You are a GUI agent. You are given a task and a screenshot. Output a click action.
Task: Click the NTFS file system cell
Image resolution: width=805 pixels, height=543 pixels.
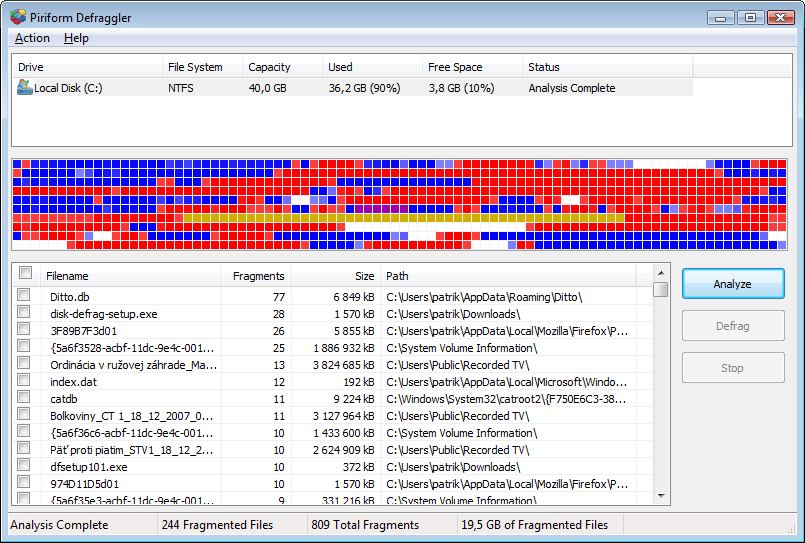click(181, 88)
